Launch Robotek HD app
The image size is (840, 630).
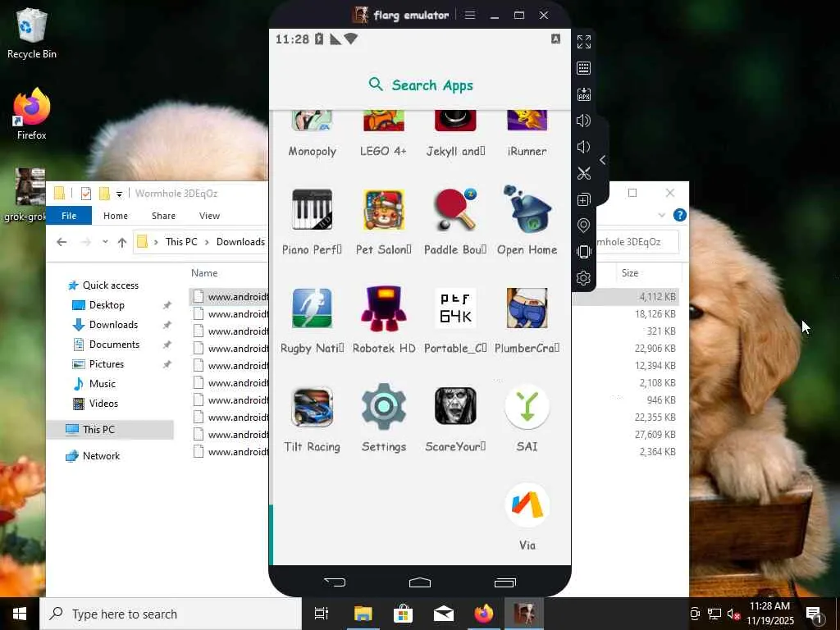tap(384, 320)
